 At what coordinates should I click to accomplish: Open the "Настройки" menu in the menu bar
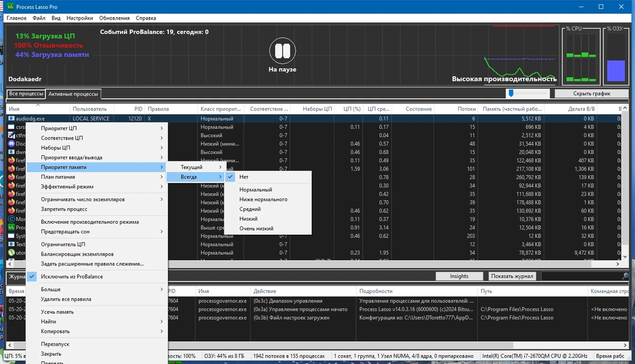click(x=79, y=18)
